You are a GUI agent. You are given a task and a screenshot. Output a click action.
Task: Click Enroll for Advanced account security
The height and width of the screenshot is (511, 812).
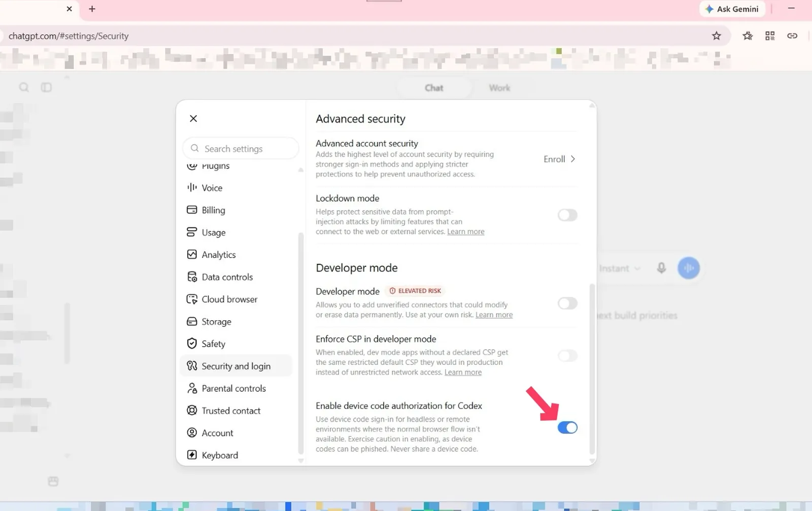click(559, 159)
